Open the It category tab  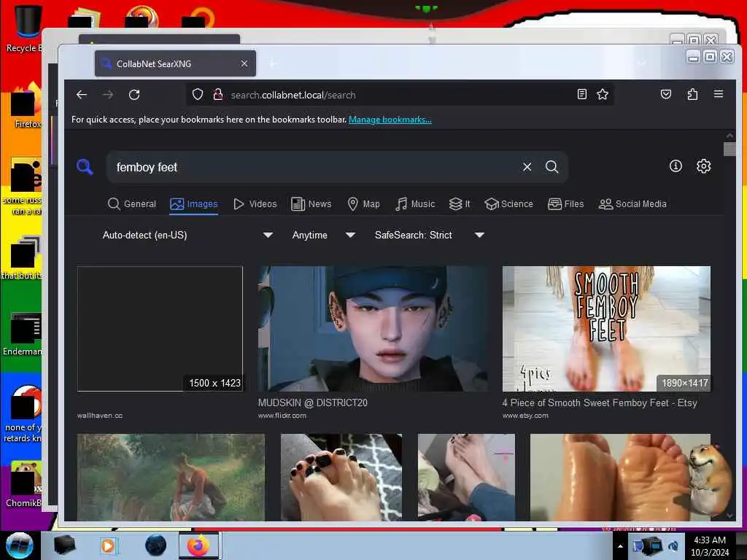[x=460, y=204]
